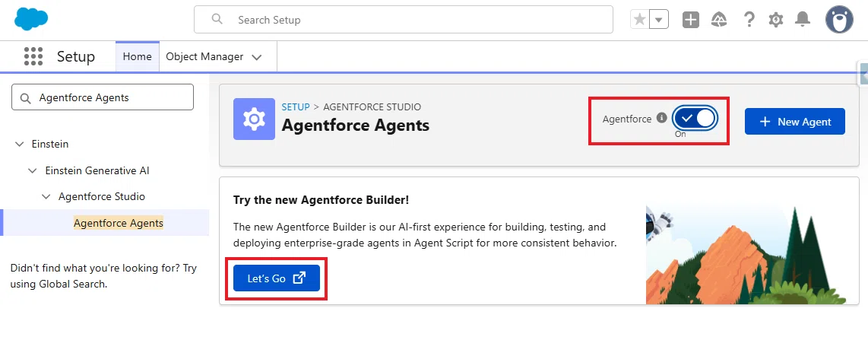
Task: Click the Setup gear icon in header
Action: (775, 20)
